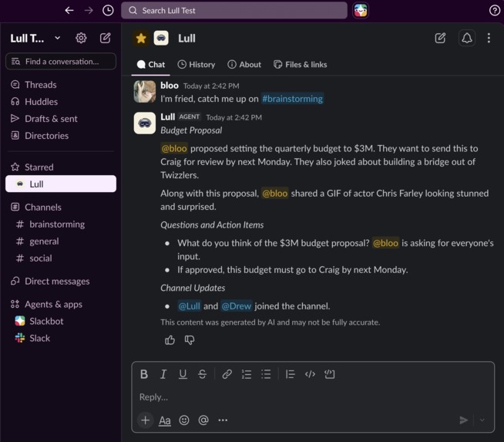
Task: Click first @bloo mention in the Budget Proposal paragraph
Action: coord(174,149)
